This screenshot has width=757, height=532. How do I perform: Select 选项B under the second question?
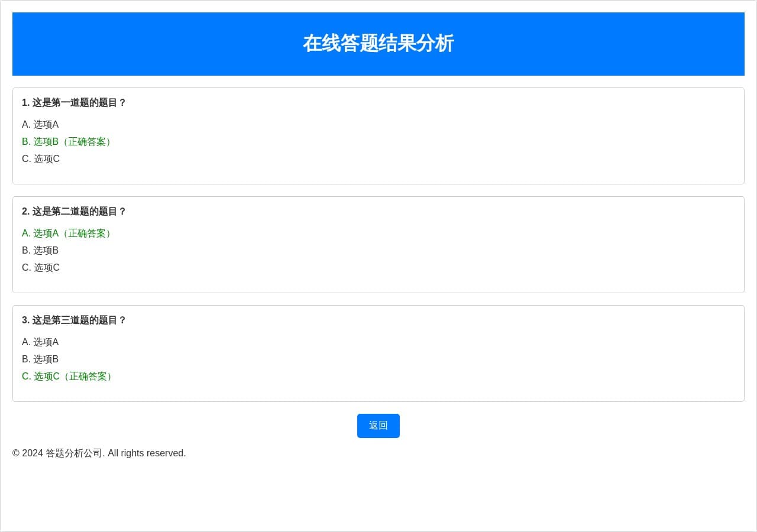click(40, 250)
